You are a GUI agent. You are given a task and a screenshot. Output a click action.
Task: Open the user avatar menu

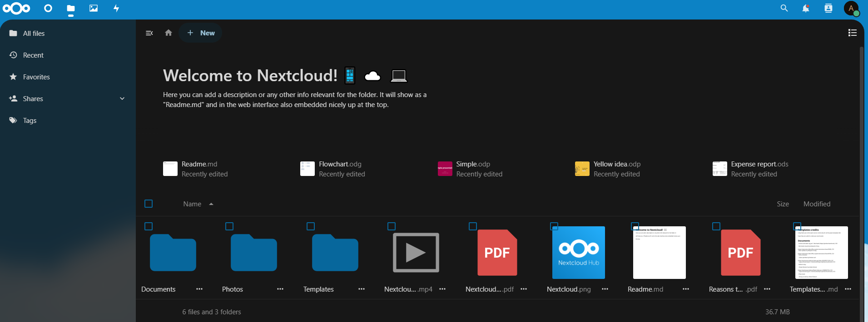tap(851, 8)
